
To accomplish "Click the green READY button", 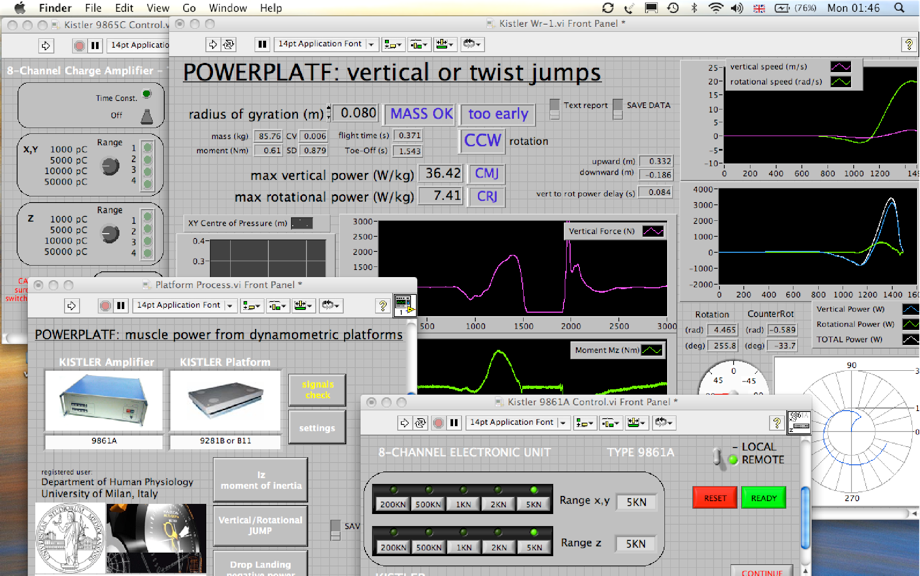I will tap(763, 498).
